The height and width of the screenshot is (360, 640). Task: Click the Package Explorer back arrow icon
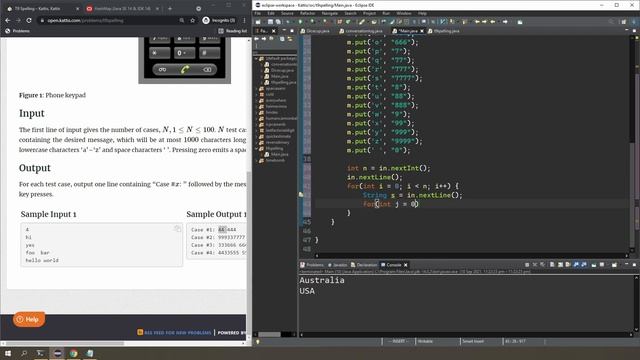(257, 39)
